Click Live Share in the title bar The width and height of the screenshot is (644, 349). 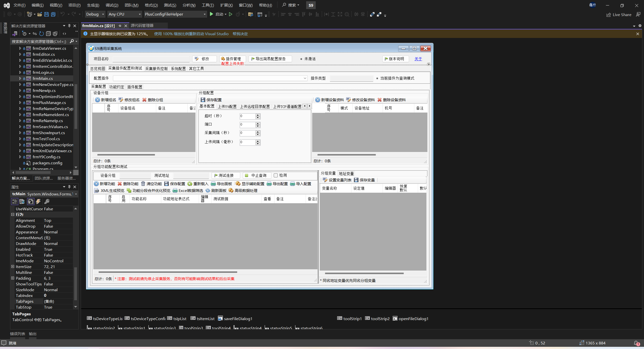pyautogui.click(x=619, y=15)
